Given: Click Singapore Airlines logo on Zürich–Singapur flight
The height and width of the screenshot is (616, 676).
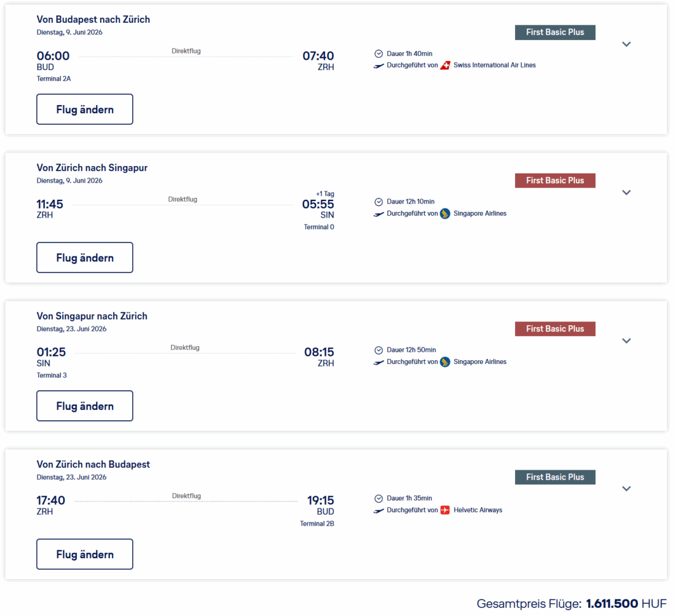Looking at the screenshot, I should 445,213.
